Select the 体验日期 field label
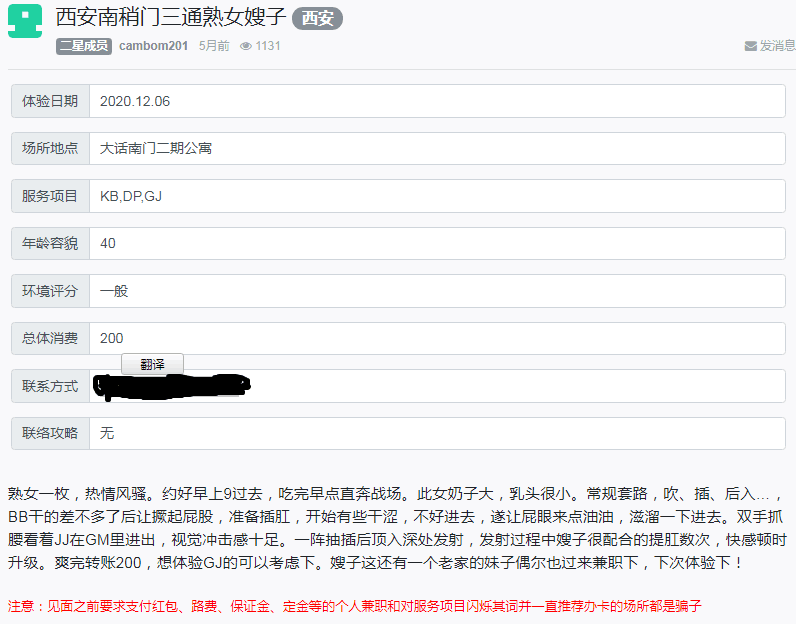The width and height of the screenshot is (796, 624). [50, 101]
